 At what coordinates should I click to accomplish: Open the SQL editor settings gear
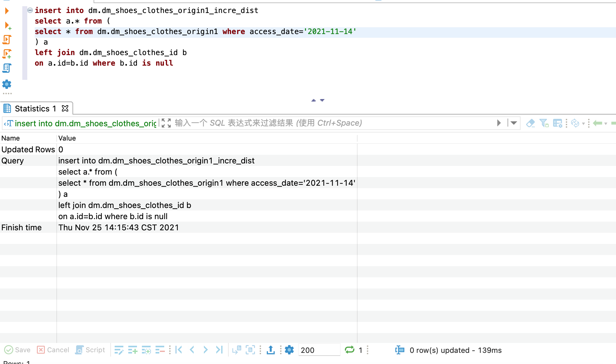(7, 84)
